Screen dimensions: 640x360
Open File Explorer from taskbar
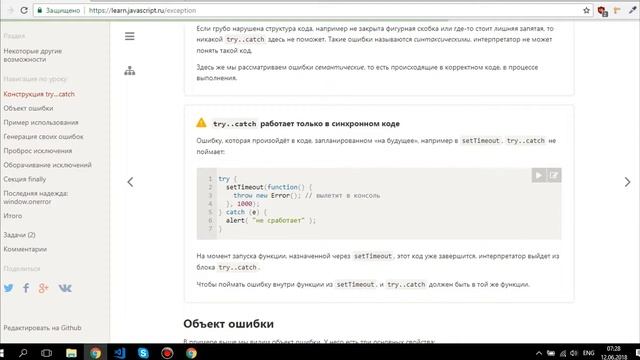[x=71, y=353]
